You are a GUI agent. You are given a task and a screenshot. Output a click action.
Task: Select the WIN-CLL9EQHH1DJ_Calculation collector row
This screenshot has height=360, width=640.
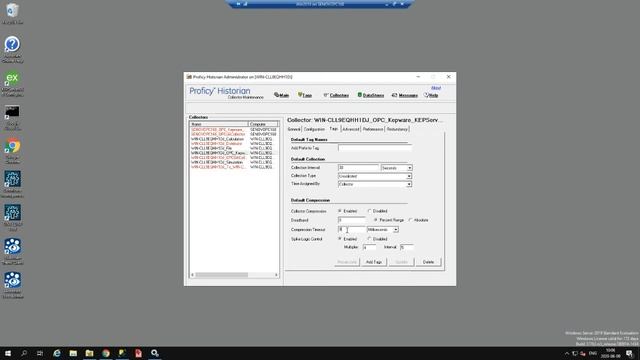pyautogui.click(x=234, y=139)
